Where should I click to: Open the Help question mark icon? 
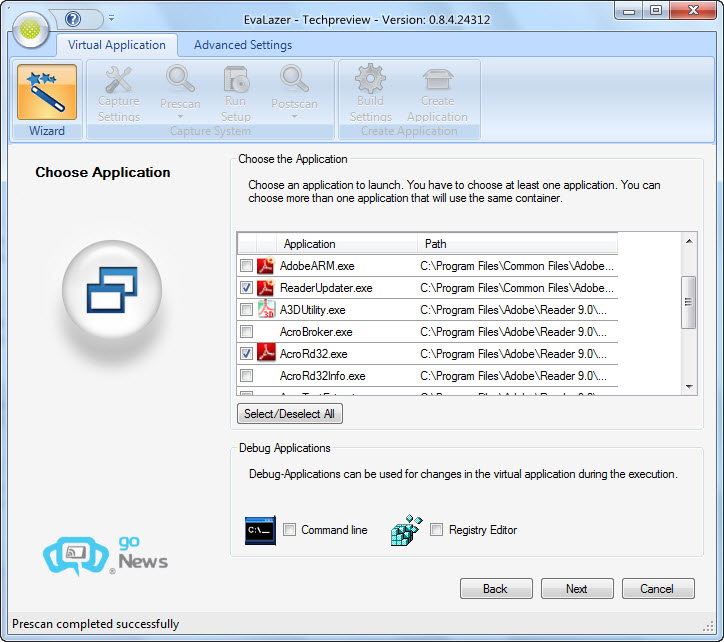pyautogui.click(x=73, y=19)
